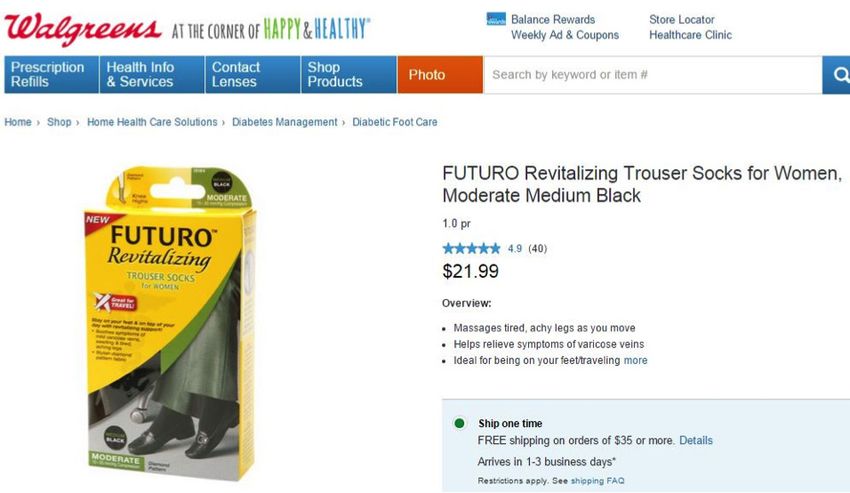Expand the overview with the more link

[635, 360]
